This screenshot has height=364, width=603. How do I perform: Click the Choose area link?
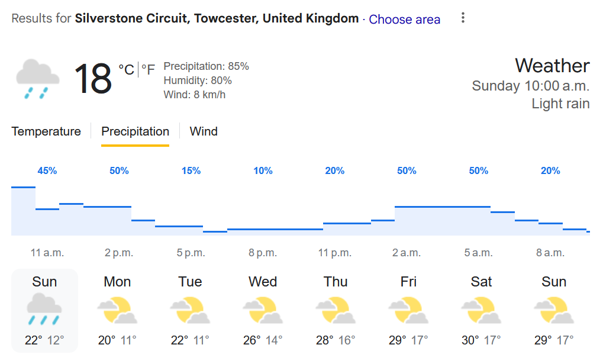click(x=405, y=20)
